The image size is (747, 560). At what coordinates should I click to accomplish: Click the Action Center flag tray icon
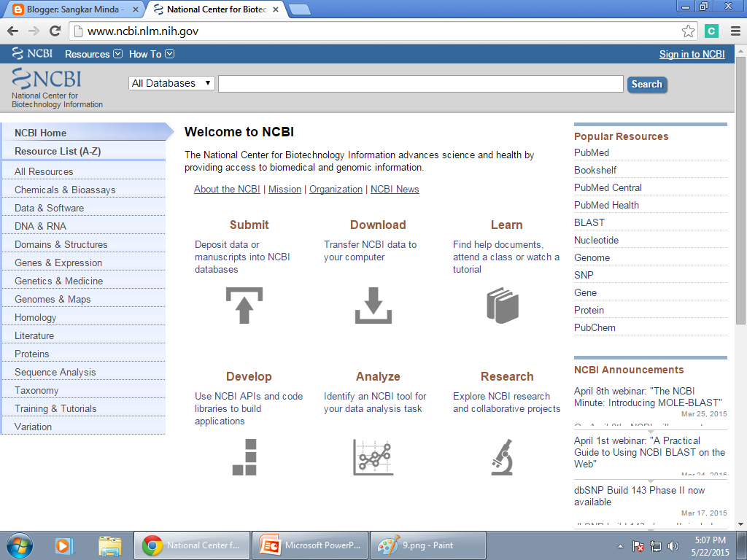[x=638, y=546]
